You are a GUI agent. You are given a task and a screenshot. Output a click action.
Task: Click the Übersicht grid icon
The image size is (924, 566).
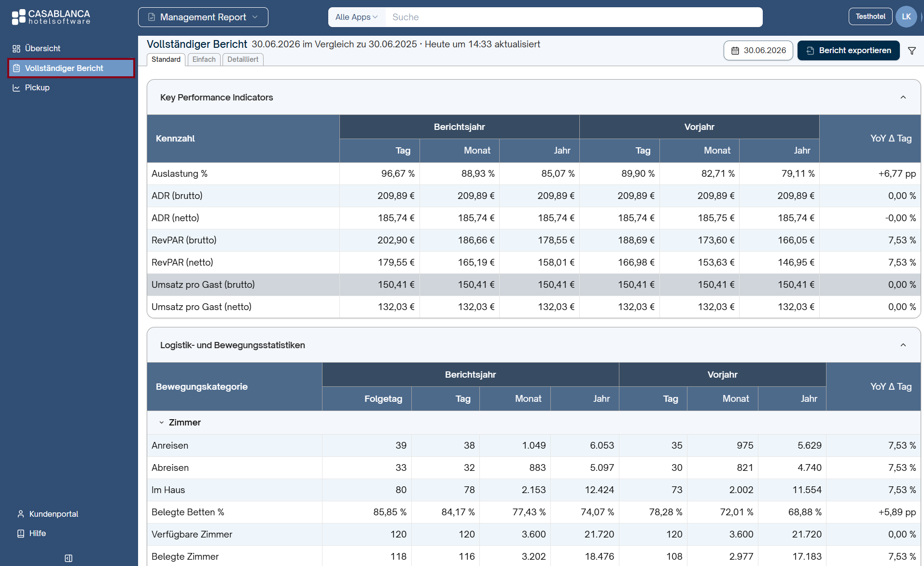pyautogui.click(x=16, y=48)
